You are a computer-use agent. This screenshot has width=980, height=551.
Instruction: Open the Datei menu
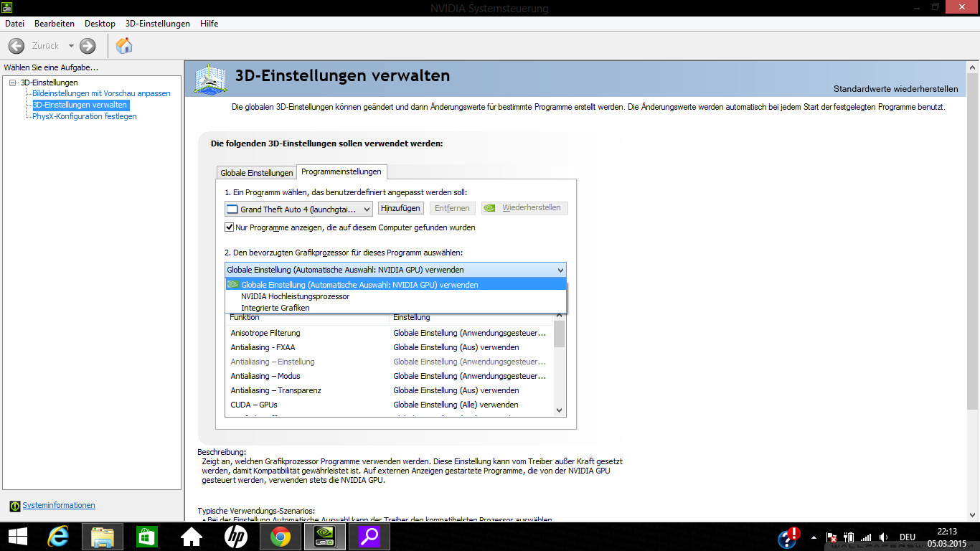[x=14, y=24]
